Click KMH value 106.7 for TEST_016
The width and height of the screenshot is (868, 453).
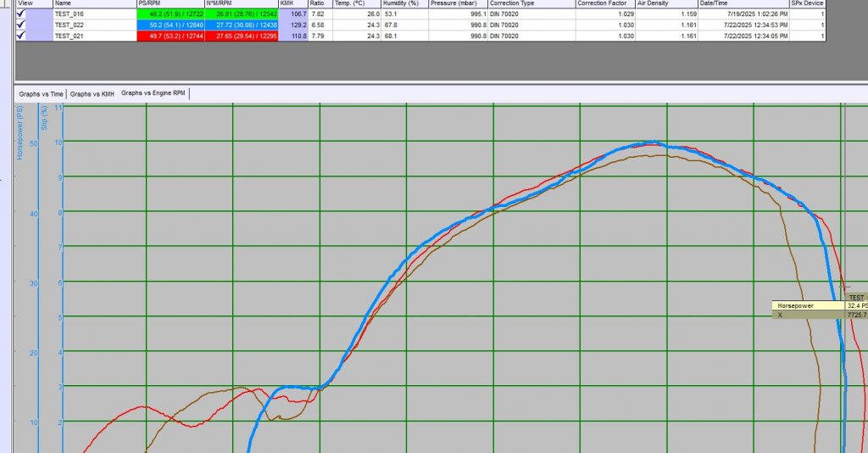pos(298,14)
